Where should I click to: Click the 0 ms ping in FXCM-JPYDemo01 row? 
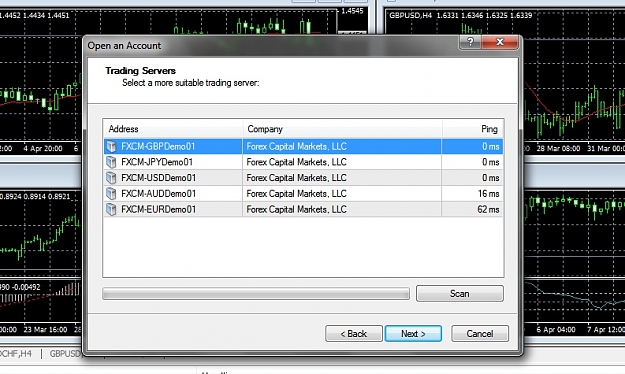[491, 162]
